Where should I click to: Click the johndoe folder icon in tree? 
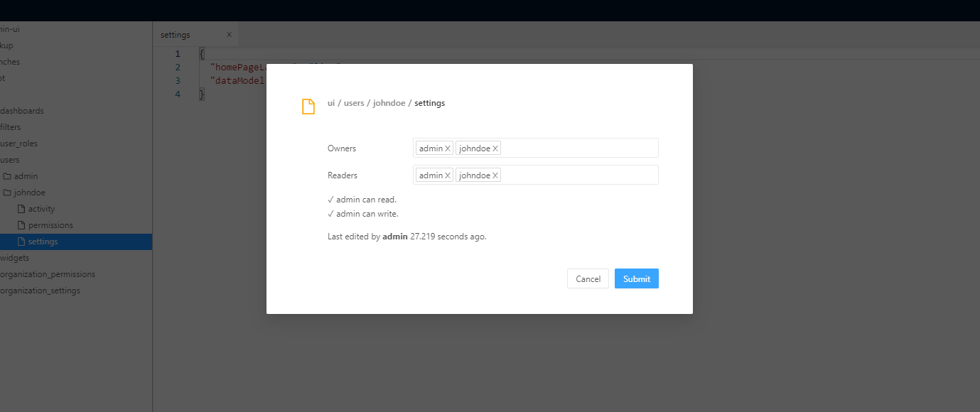(x=6, y=193)
